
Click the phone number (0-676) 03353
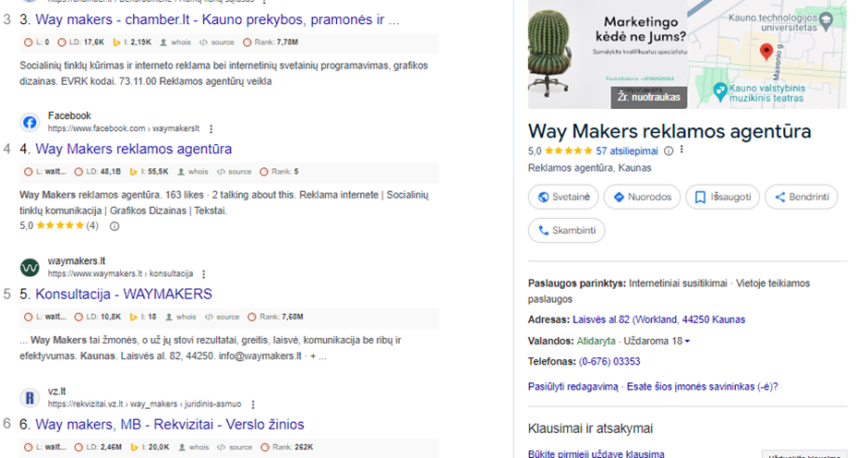tap(609, 362)
